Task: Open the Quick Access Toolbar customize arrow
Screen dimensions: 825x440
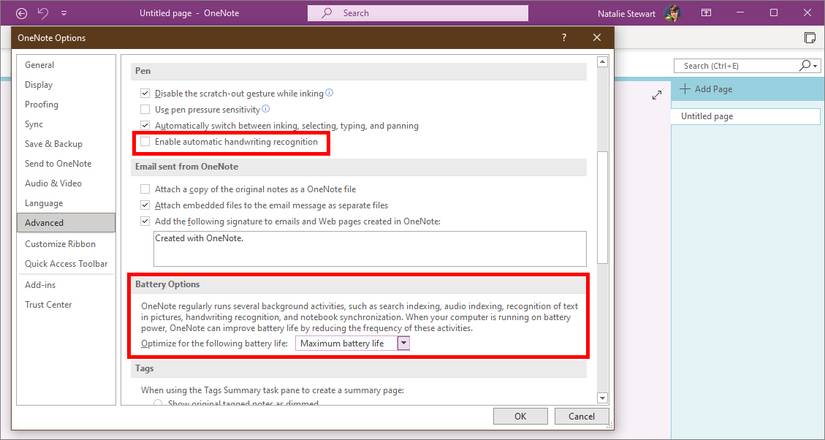Action: [64, 13]
